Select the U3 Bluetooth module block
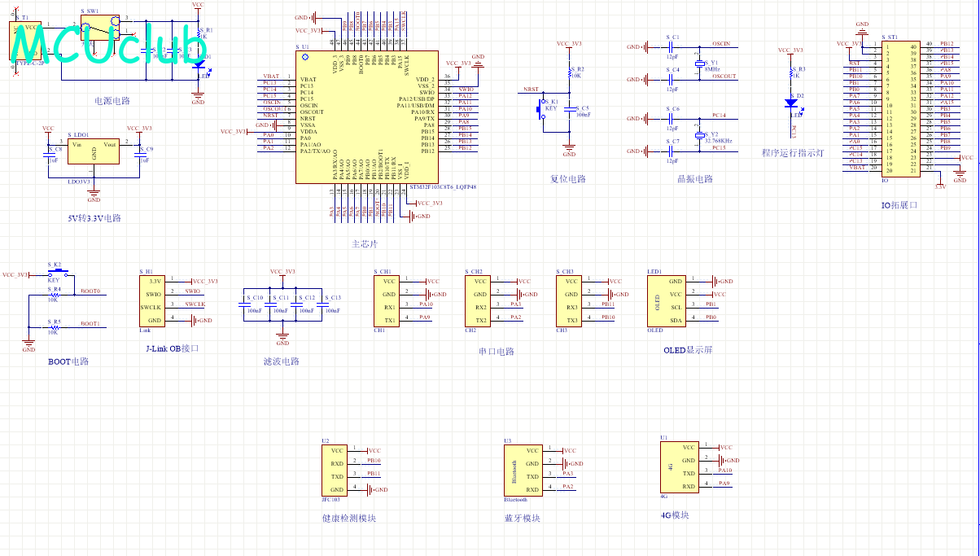This screenshot has width=980, height=556. click(525, 470)
